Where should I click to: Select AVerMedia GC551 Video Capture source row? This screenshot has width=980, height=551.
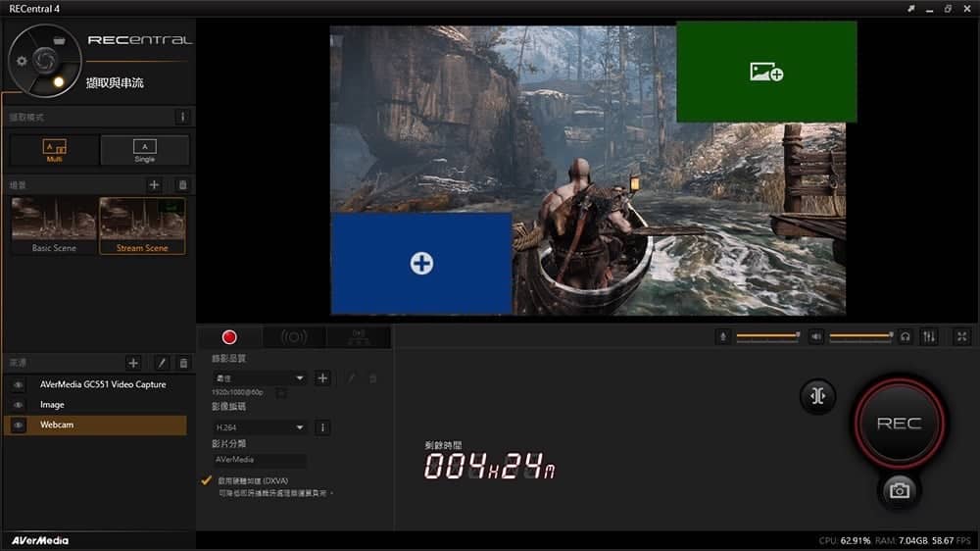tap(96, 384)
